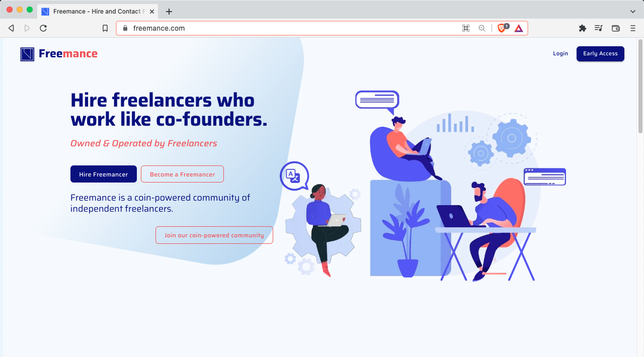
Task: Open the Brave Rewards triangle icon
Action: point(519,28)
